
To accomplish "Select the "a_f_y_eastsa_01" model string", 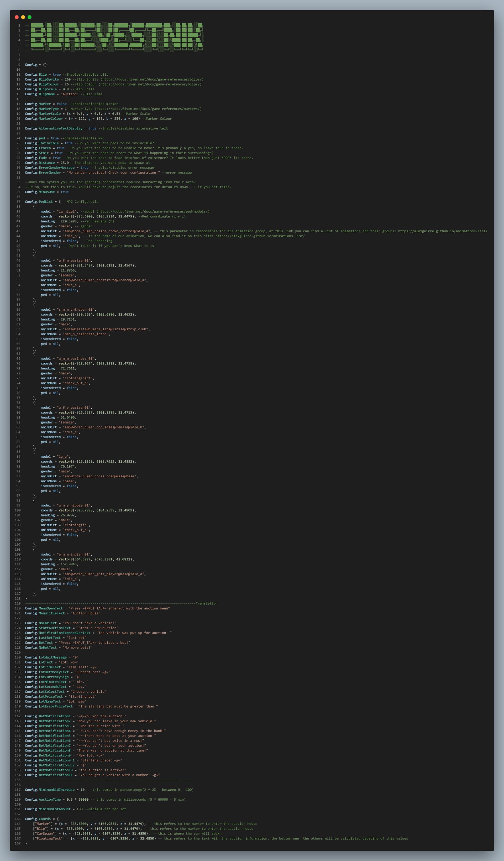I will 74,408.
